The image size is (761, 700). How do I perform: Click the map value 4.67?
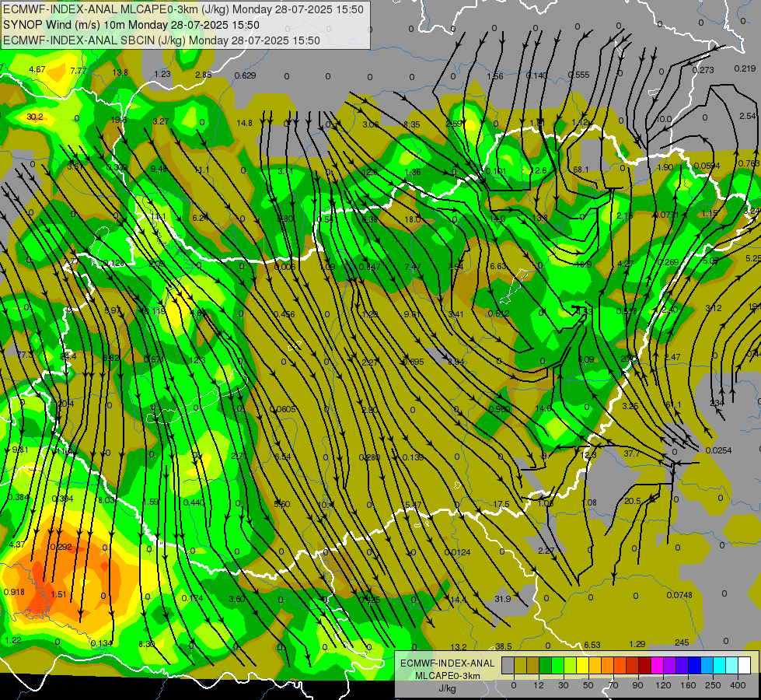click(x=37, y=69)
